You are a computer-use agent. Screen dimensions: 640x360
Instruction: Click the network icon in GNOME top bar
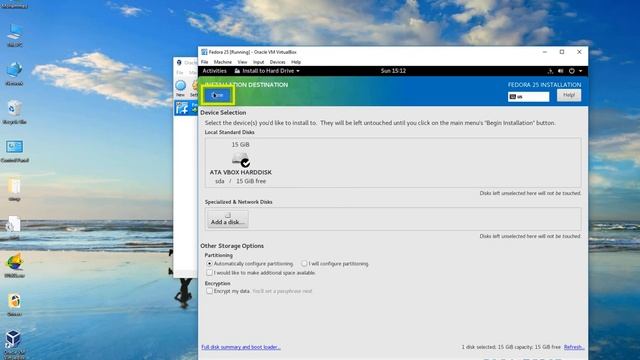(550, 71)
